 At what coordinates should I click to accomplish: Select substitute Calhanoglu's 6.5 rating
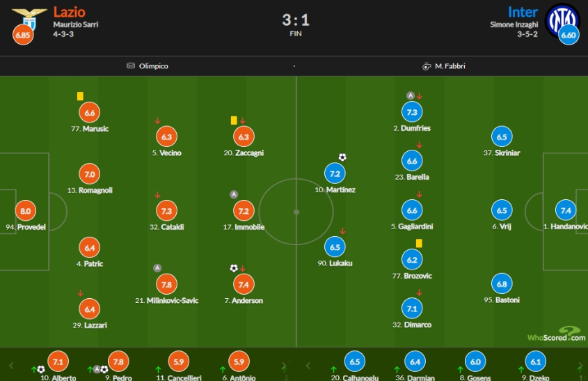(x=354, y=361)
